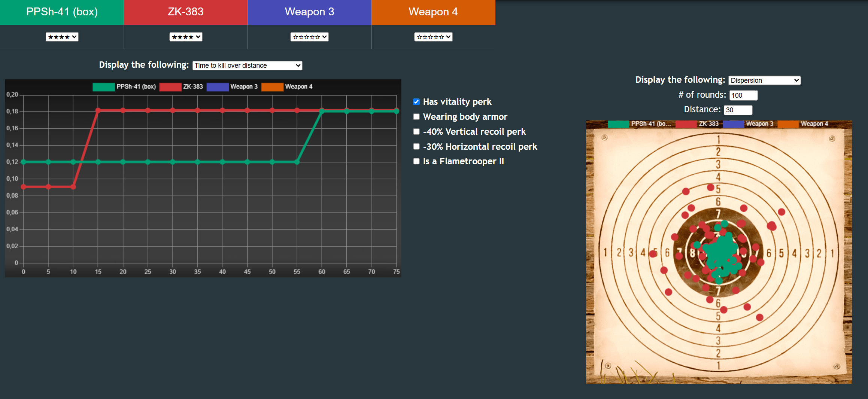Click the Weapon 4 legend text on dispersion target
Image resolution: width=868 pixels, height=399 pixels.
click(814, 124)
